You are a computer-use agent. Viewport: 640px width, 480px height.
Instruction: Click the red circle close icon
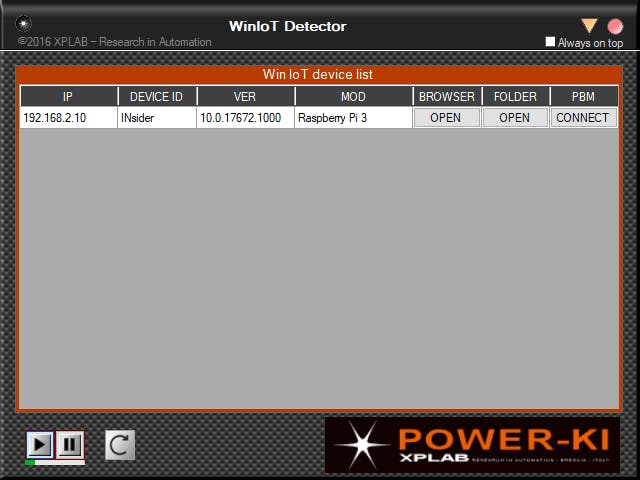click(x=615, y=27)
